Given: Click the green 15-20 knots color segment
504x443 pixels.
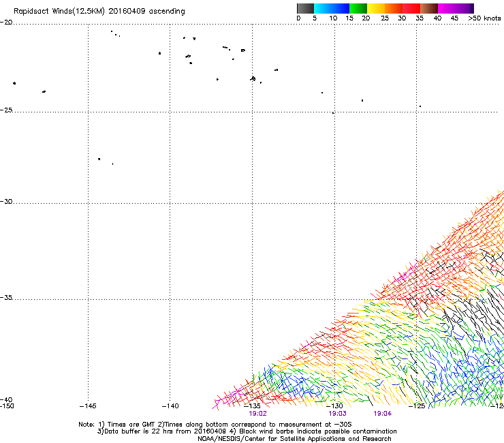Looking at the screenshot, I should point(358,8).
